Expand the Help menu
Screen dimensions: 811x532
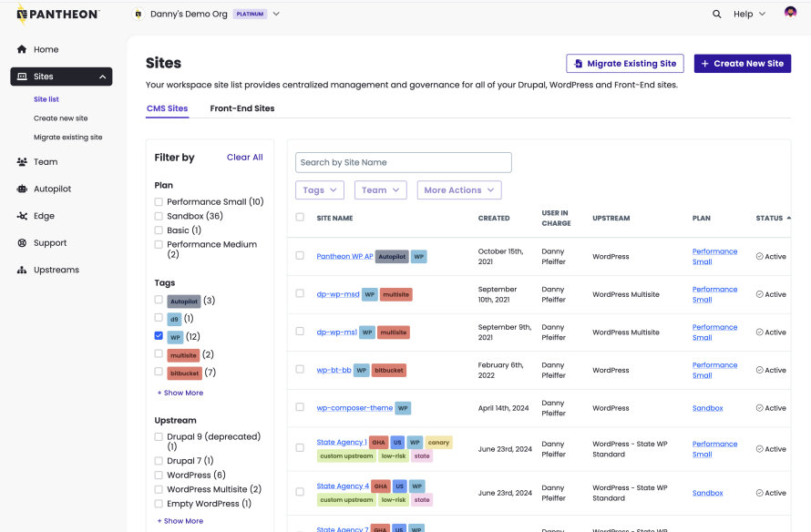click(x=749, y=14)
